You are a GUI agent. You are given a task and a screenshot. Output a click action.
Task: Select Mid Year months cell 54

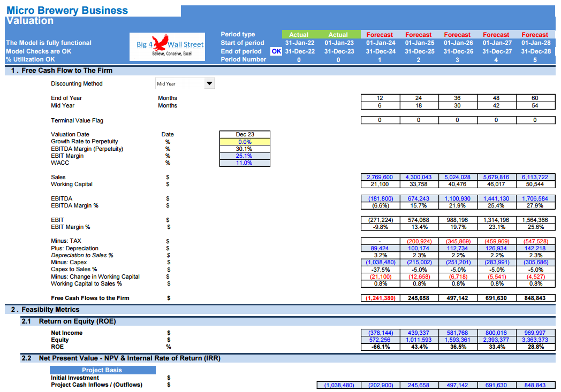pos(535,106)
